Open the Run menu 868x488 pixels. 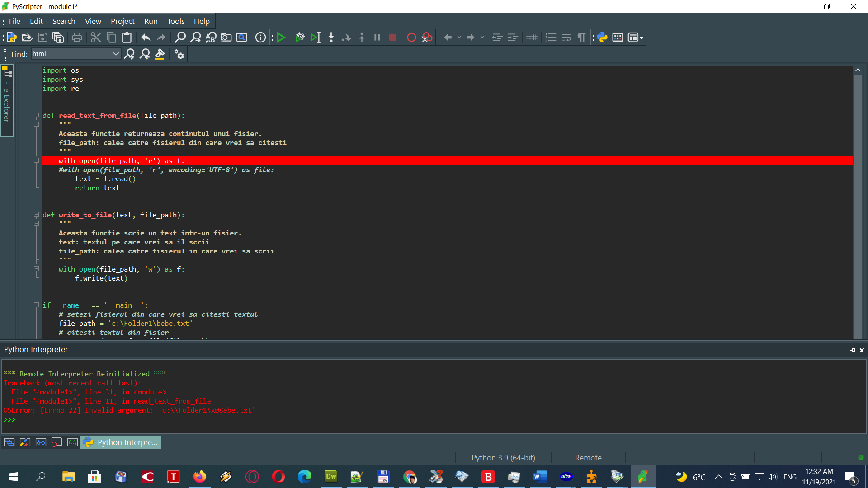pos(151,21)
